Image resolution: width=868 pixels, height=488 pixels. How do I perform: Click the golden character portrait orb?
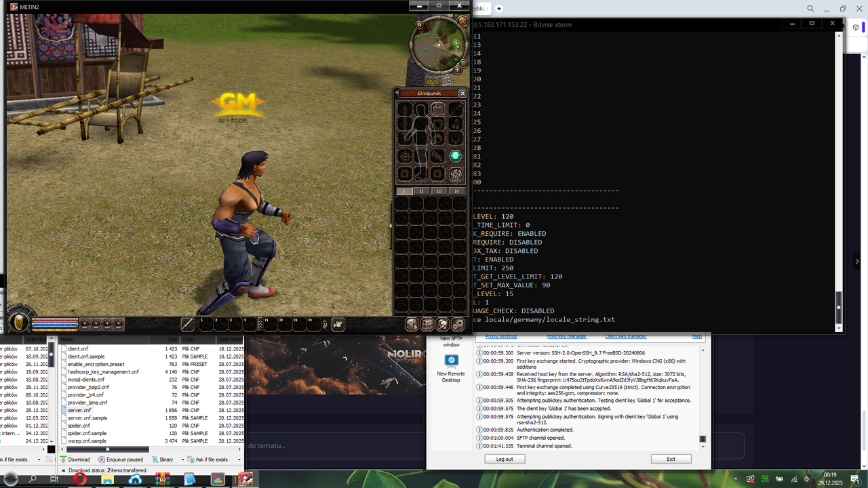19,323
